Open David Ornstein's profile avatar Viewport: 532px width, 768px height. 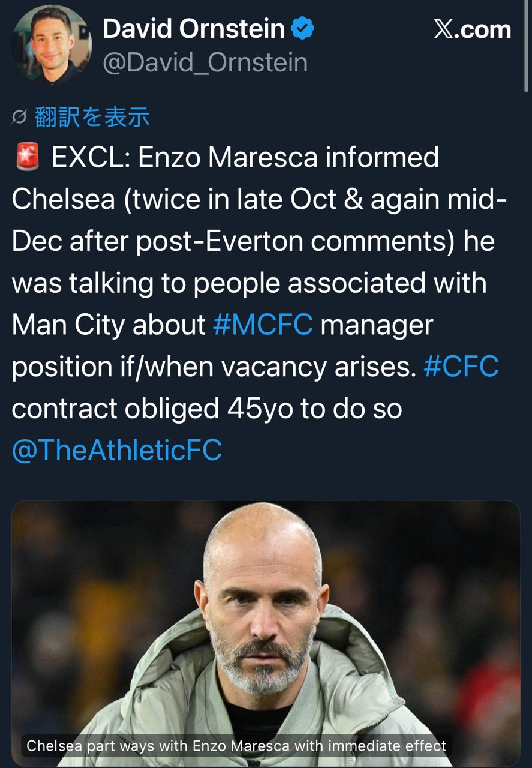(52, 46)
